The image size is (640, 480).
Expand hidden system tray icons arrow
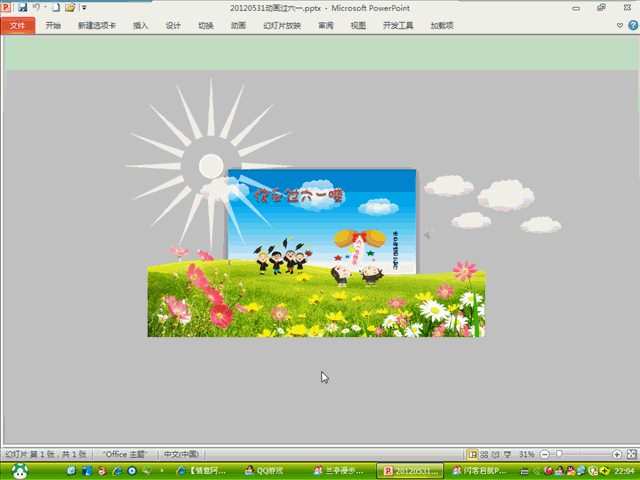(536, 471)
